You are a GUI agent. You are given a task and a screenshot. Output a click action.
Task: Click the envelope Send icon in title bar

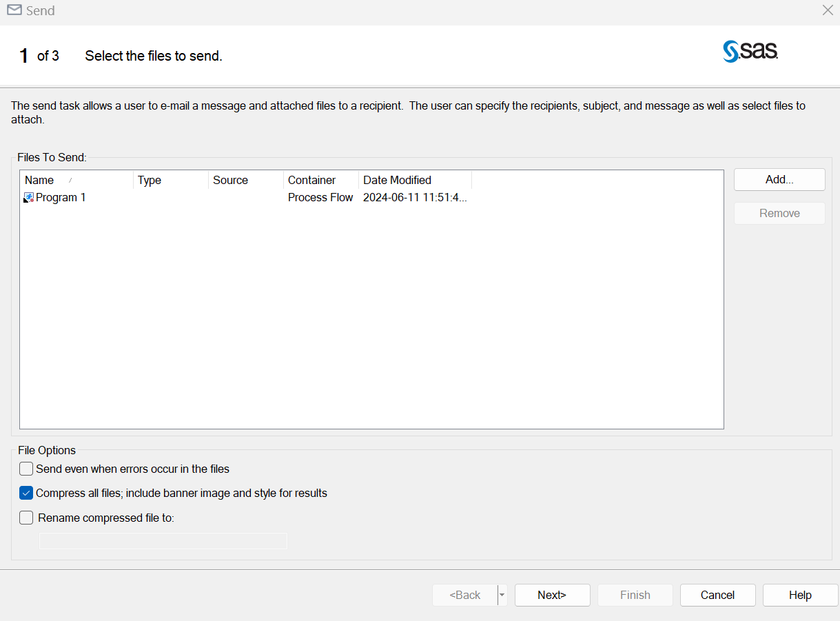14,10
